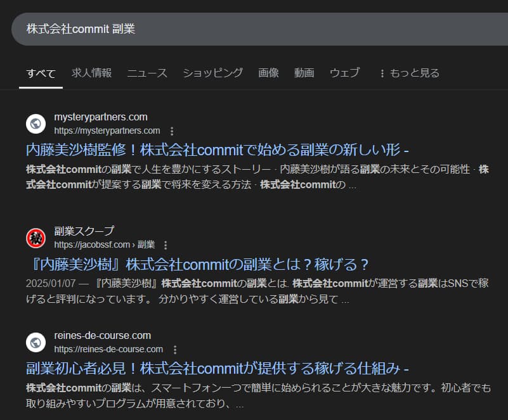Click the reines-de-course.com globe favicon

(x=36, y=342)
